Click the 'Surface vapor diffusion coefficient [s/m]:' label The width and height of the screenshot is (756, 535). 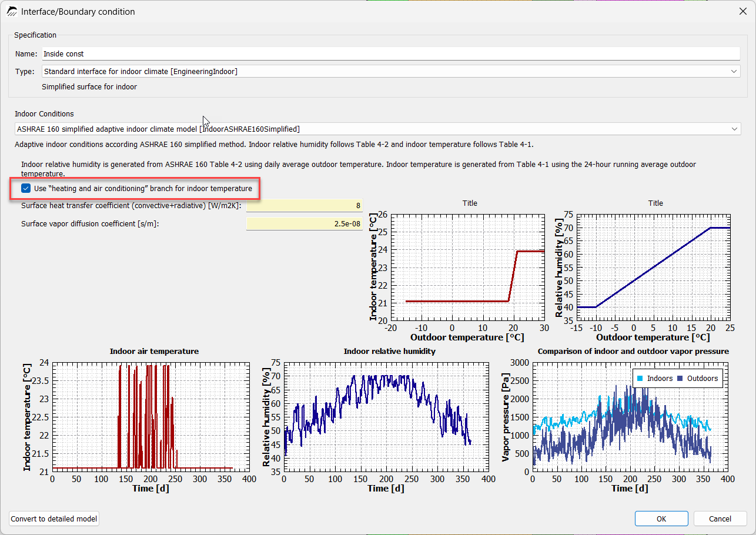(x=91, y=224)
